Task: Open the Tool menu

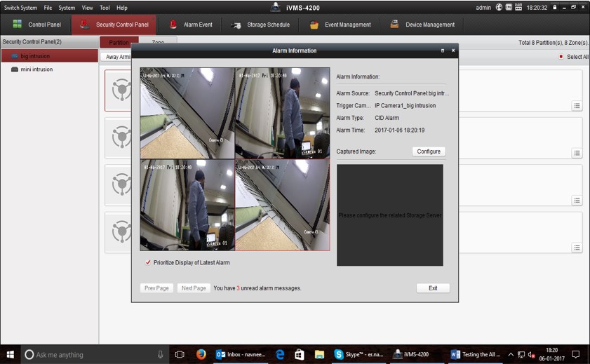Action: (105, 8)
